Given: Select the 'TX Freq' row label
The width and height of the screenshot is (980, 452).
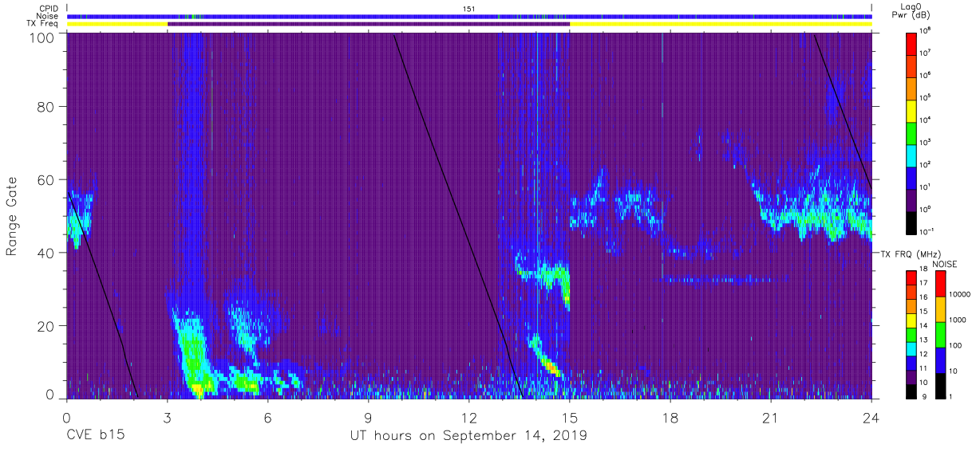Looking at the screenshot, I should click(x=41, y=23).
